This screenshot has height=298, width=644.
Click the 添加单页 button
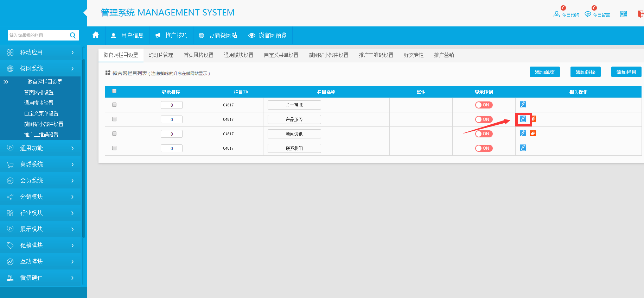[544, 72]
